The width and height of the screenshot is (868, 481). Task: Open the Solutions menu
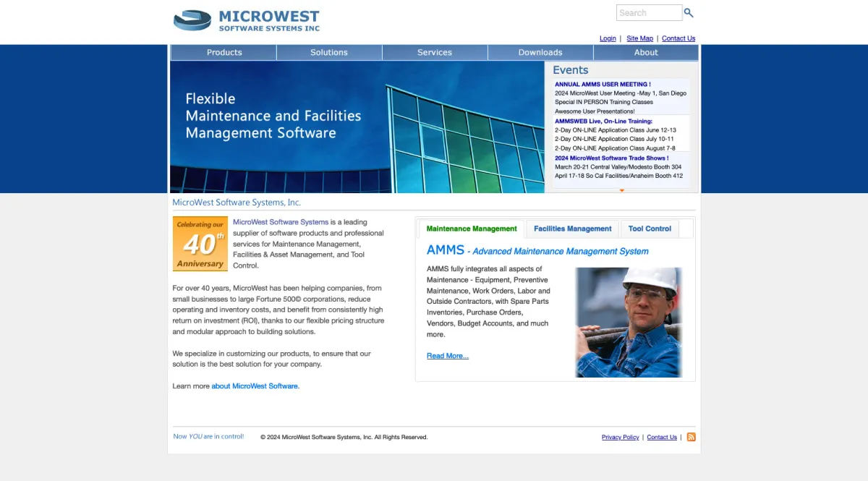click(329, 52)
